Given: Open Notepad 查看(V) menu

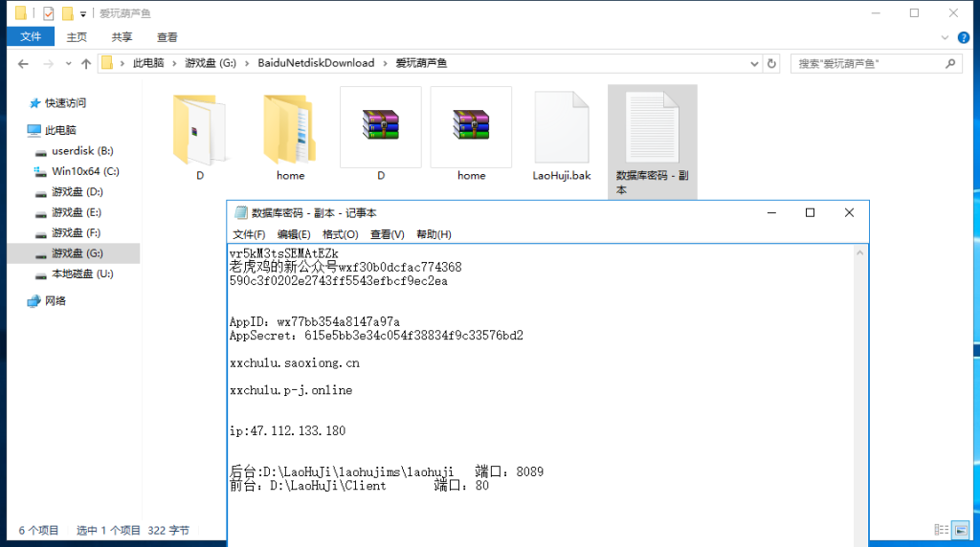Looking at the screenshot, I should click(x=387, y=234).
